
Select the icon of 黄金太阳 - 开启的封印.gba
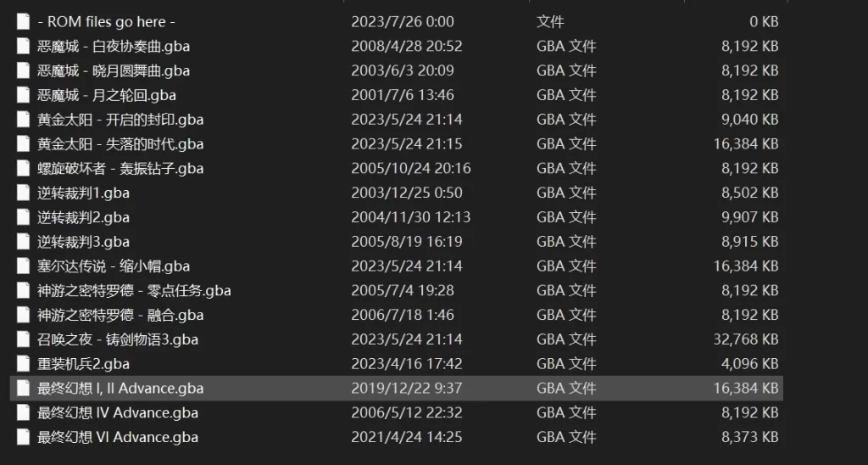click(x=23, y=119)
